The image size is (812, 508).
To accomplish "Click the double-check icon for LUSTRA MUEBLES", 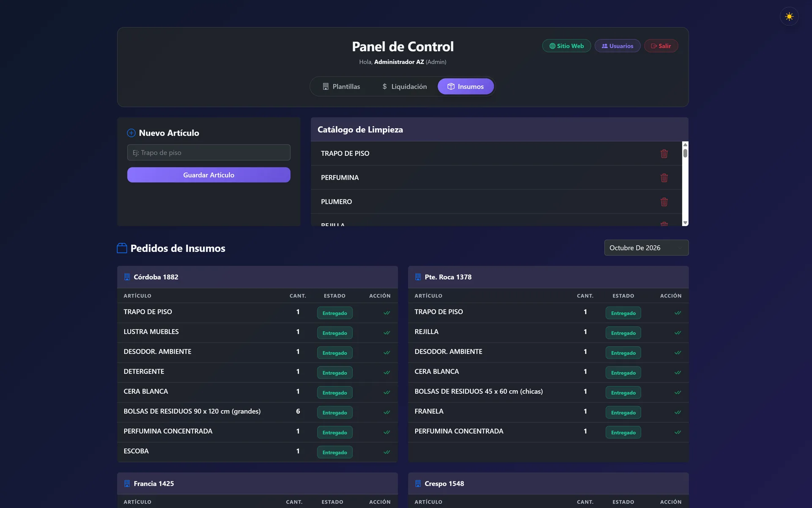I will click(387, 333).
